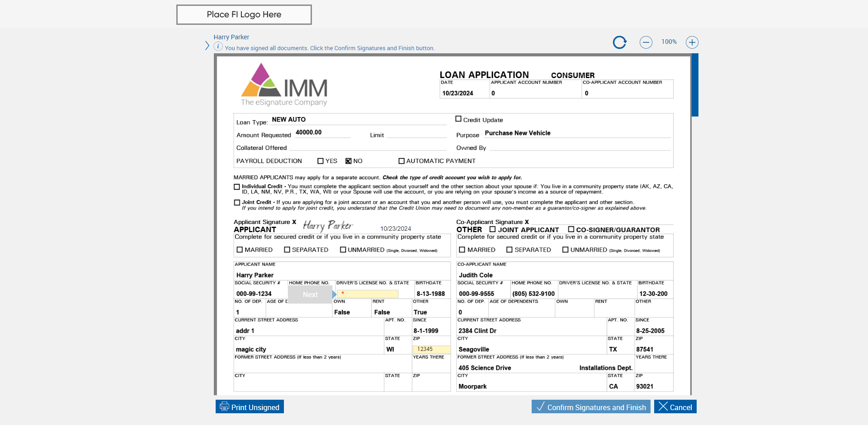Screen dimensions: 868x425
Task: Click the applicant address addr 1
Action: 245,331
